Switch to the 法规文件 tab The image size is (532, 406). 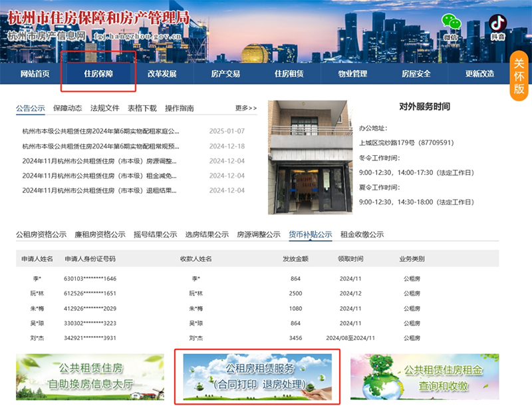[104, 108]
